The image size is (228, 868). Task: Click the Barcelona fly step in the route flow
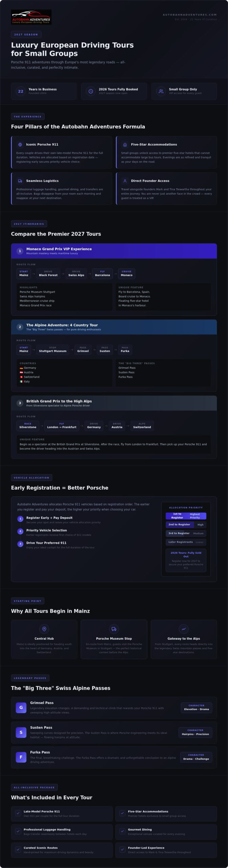tap(102, 273)
